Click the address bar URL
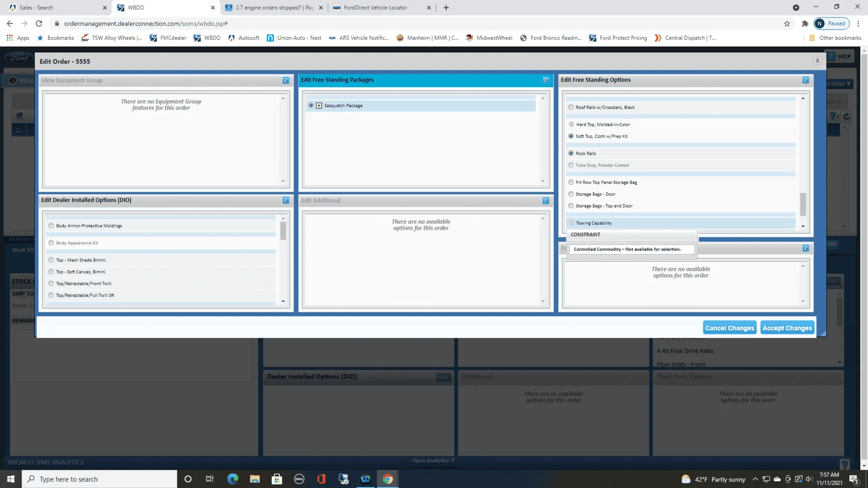Viewport: 868px width, 488px height. 146,23
